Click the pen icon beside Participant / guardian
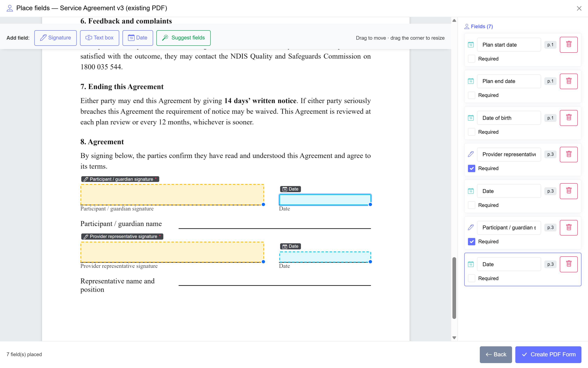 click(471, 228)
